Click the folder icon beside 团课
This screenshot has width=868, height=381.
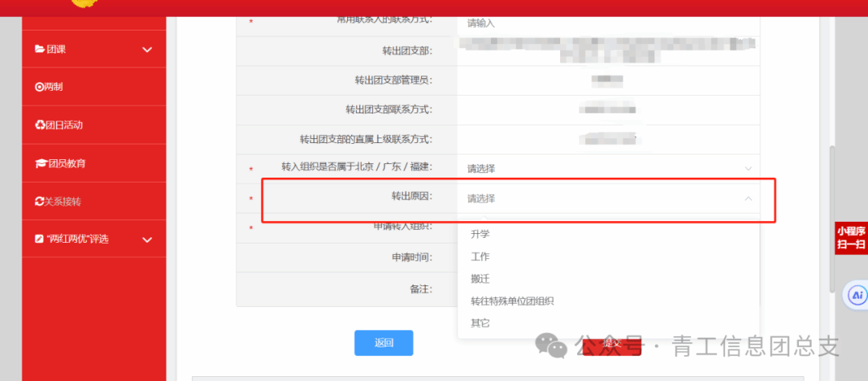click(x=39, y=49)
